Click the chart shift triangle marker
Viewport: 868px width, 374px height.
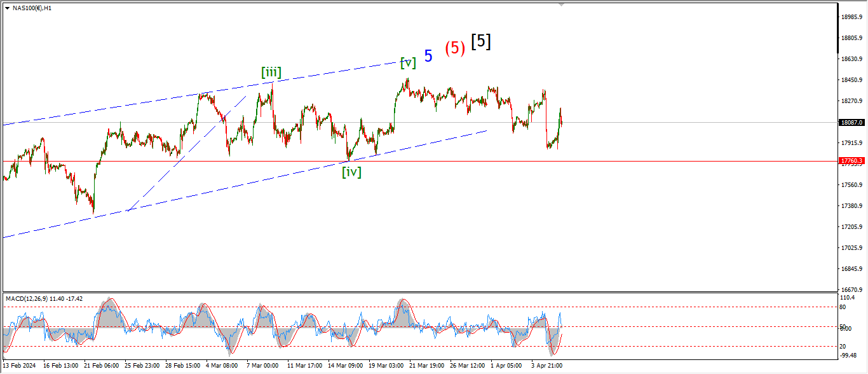560,4
